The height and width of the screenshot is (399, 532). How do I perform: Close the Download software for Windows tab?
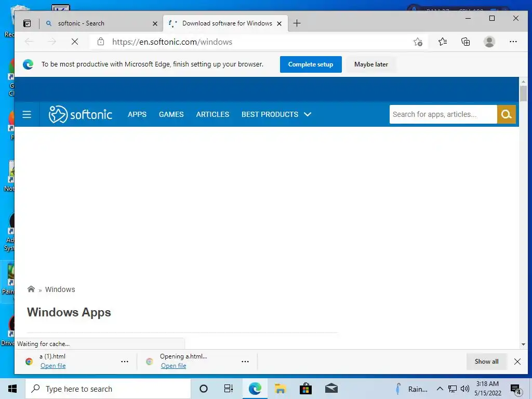[279, 23]
